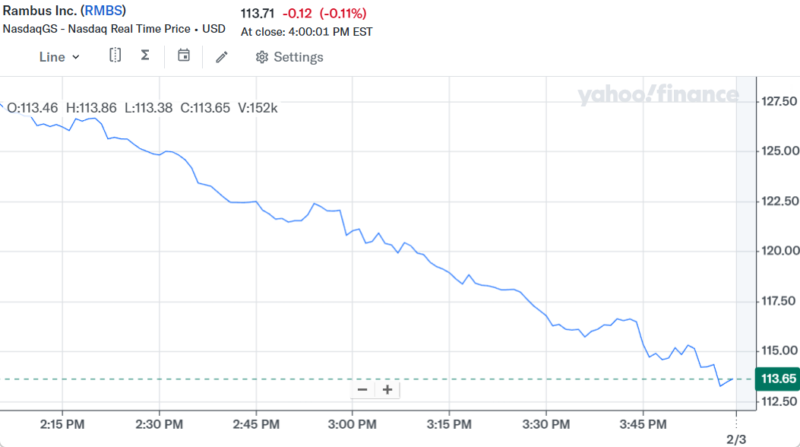Click the Yahoo Finance watermark logo
800x447 pixels.
(658, 95)
